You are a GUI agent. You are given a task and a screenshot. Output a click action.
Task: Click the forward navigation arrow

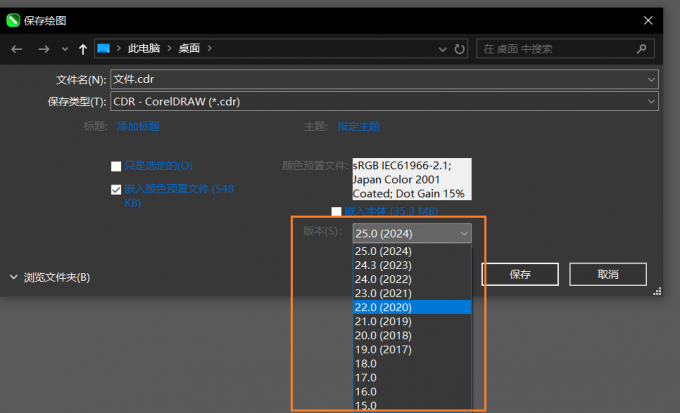(43, 49)
